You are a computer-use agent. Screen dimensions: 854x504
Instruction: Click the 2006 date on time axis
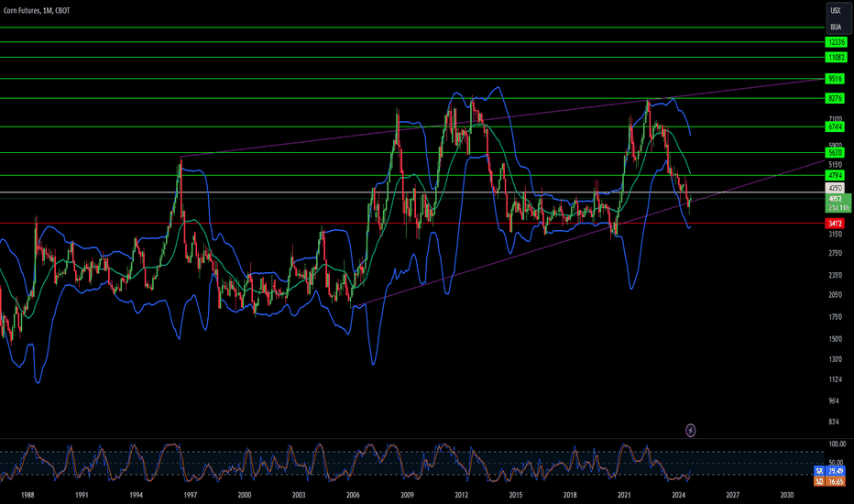[353, 495]
